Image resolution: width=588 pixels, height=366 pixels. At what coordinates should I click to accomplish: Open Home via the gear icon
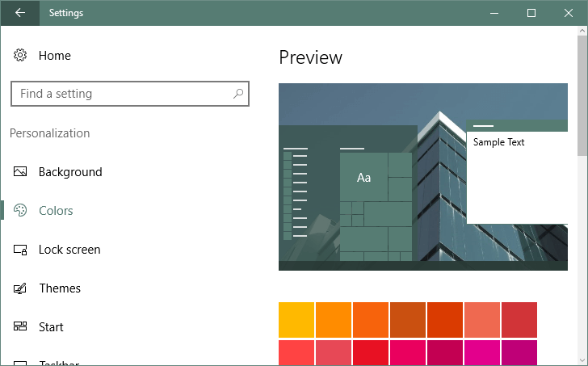20,55
